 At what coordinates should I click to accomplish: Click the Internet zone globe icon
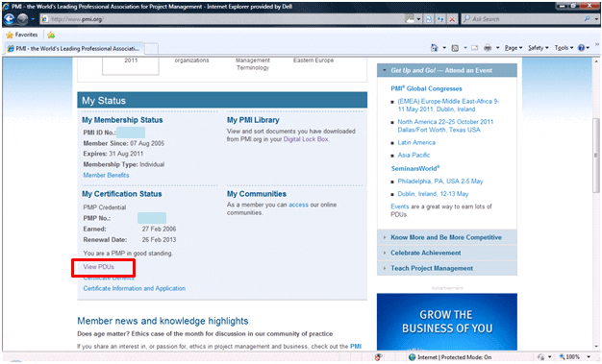pyautogui.click(x=412, y=357)
